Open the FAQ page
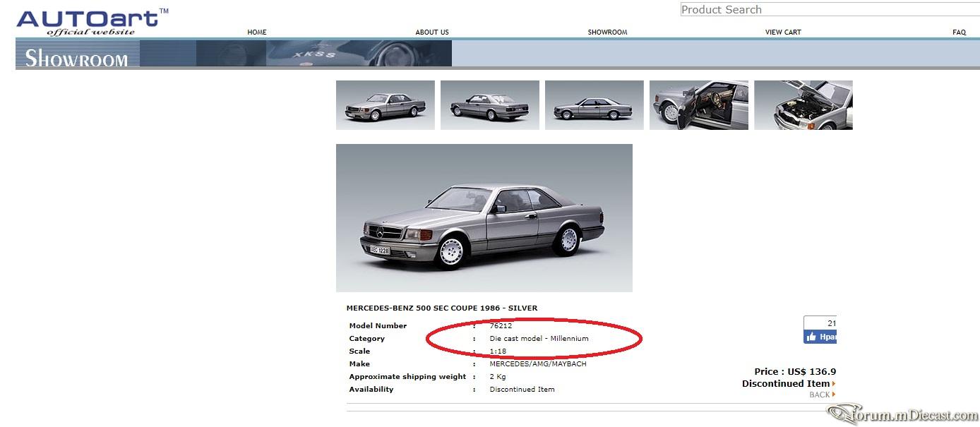Screen dimensions: 980x427 click(x=959, y=32)
